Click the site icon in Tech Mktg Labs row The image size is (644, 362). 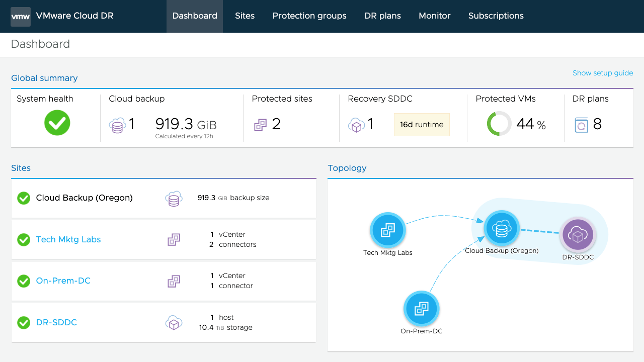[174, 240]
